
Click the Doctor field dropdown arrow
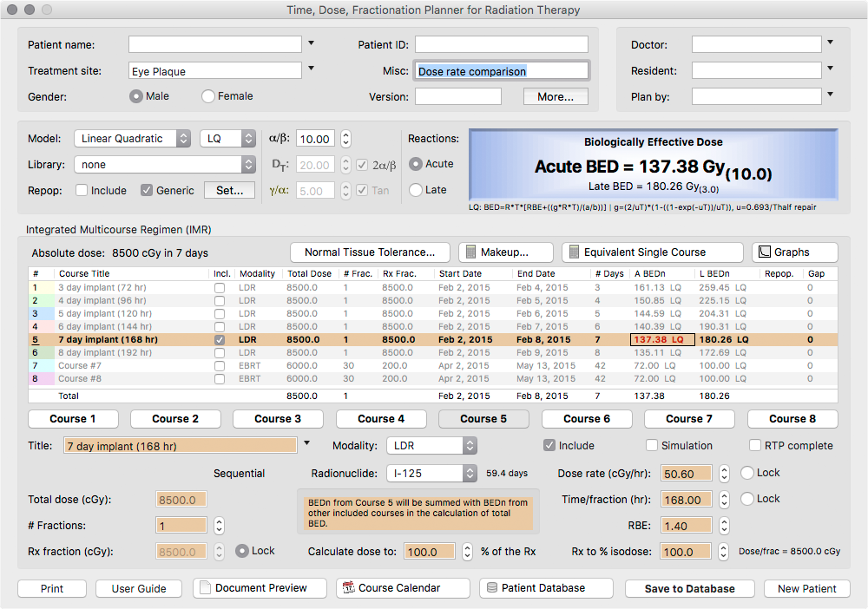pyautogui.click(x=831, y=43)
